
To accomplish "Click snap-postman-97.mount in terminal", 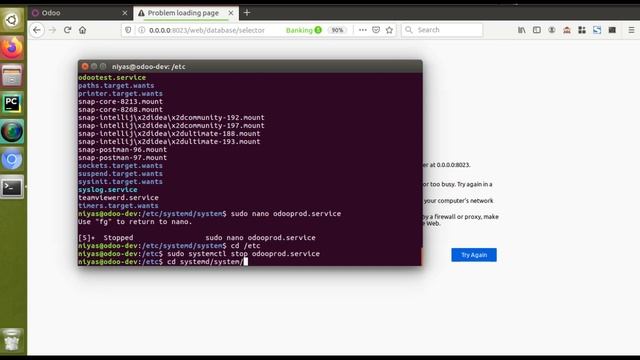I will pyautogui.click(x=122, y=158).
